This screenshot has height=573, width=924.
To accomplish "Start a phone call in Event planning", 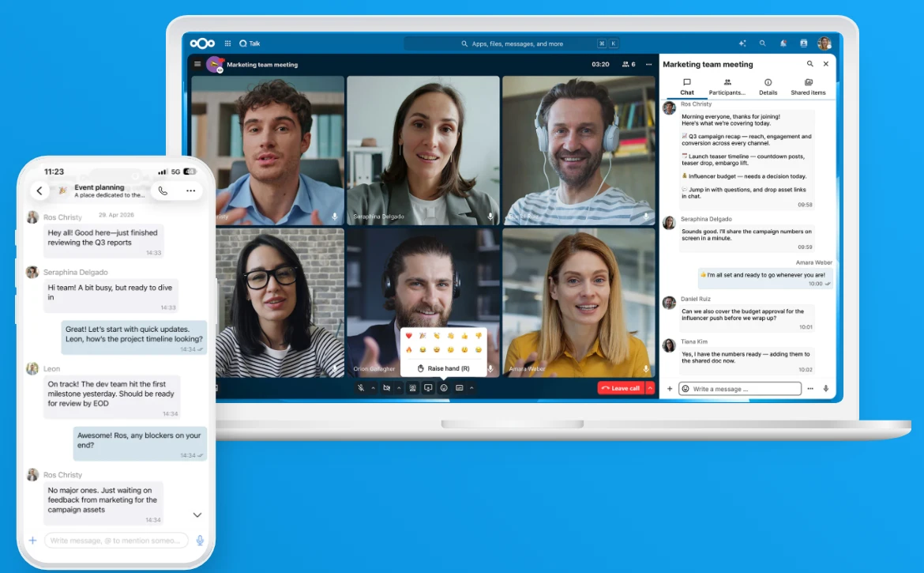I will tap(163, 191).
